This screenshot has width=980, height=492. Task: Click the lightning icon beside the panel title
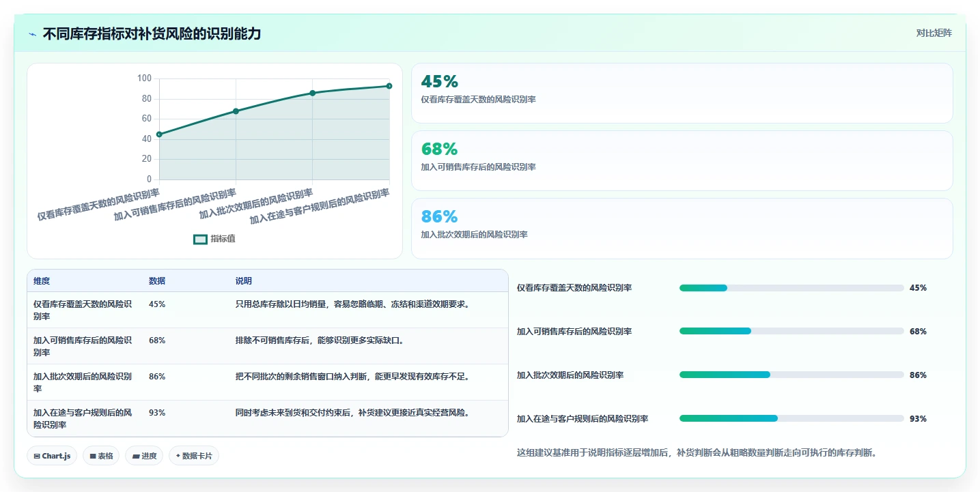click(x=33, y=34)
